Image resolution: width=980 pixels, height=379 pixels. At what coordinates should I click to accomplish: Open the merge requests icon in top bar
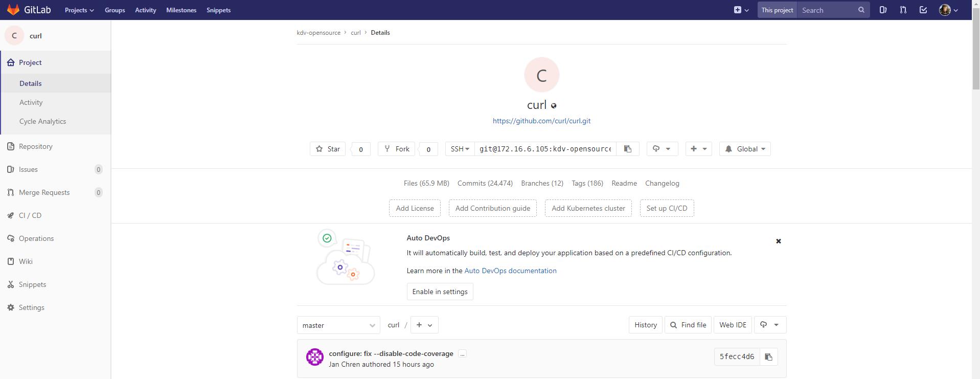point(903,10)
